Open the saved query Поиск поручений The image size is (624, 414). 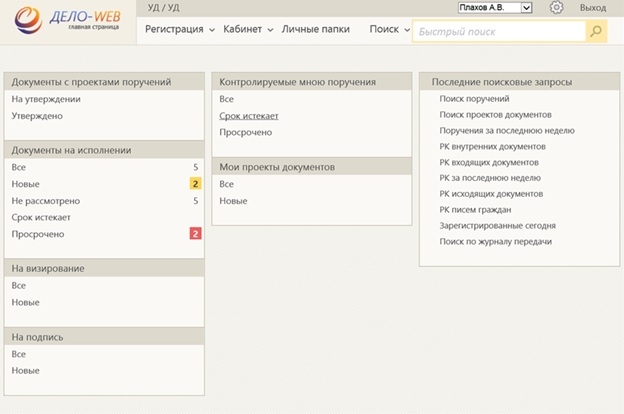tap(474, 99)
